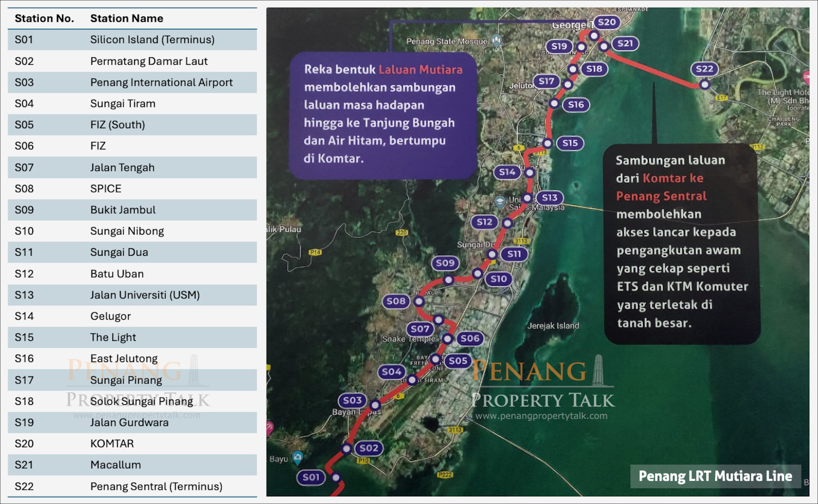This screenshot has width=818, height=504.
Task: Click the S22 Penang Sentral terminus marker
Action: 704,70
